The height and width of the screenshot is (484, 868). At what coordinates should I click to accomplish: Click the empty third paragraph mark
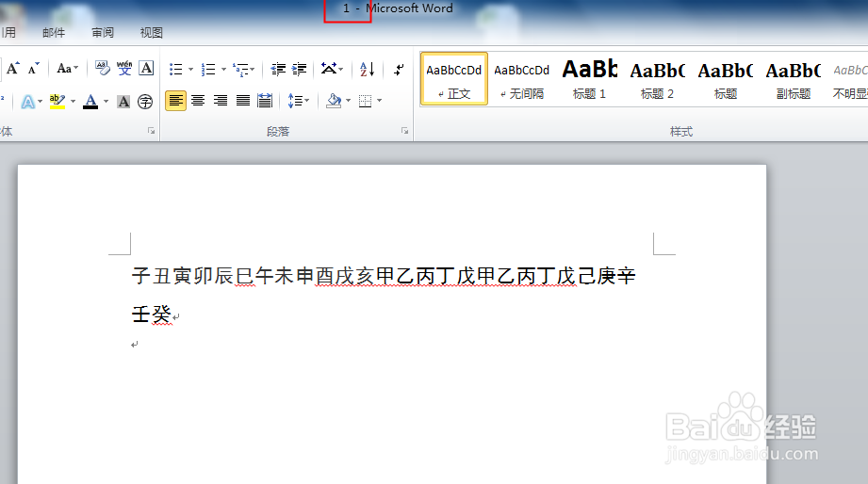135,345
